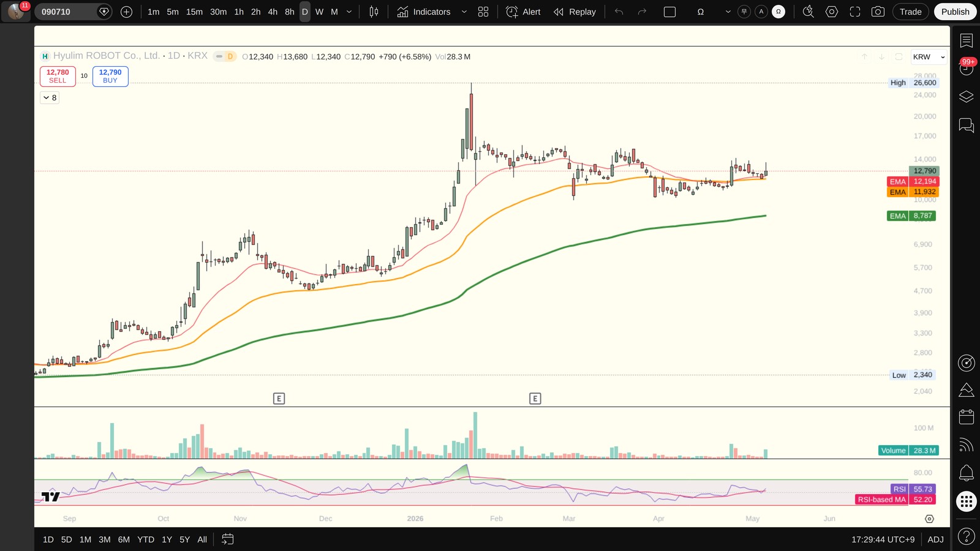This screenshot has height=551, width=980.
Task: Open price scale settings gear icon
Action: (x=929, y=519)
